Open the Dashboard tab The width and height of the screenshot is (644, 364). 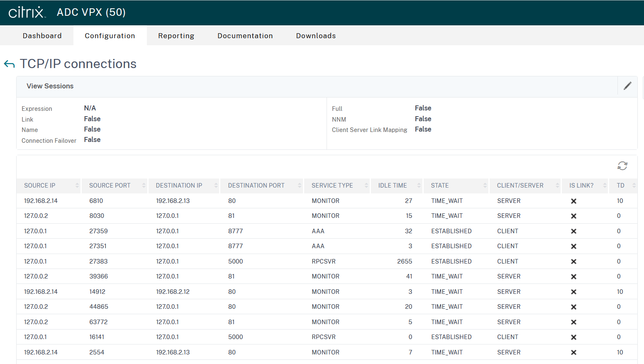pyautogui.click(x=42, y=36)
